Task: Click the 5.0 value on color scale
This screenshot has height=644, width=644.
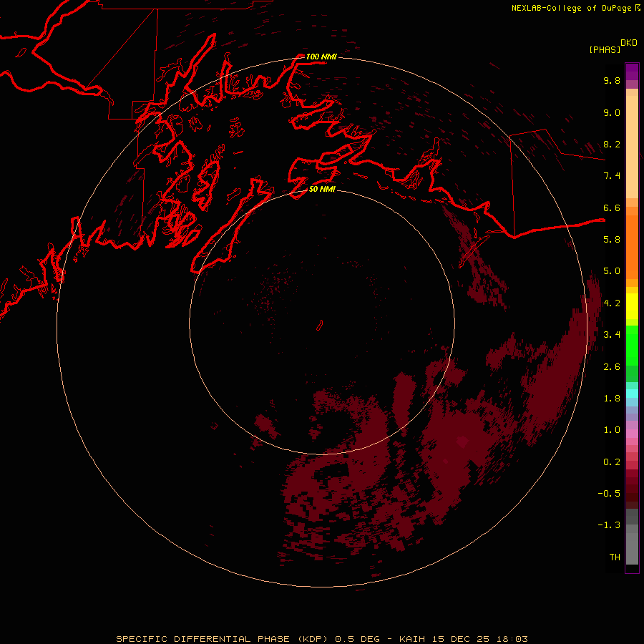Action: [612, 271]
